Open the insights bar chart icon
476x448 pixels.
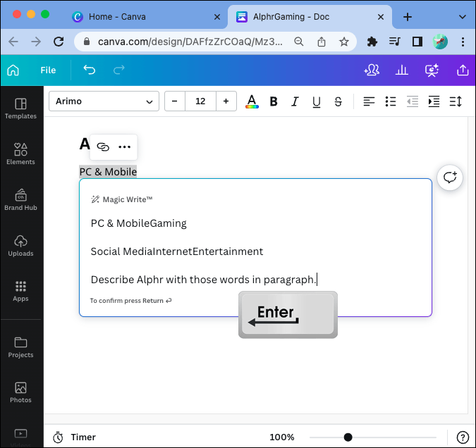tap(402, 70)
